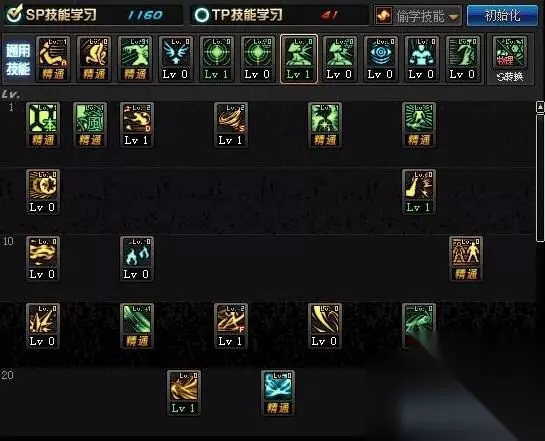Open the 通用技能 general skills tab
The width and height of the screenshot is (545, 441).
click(x=18, y=59)
